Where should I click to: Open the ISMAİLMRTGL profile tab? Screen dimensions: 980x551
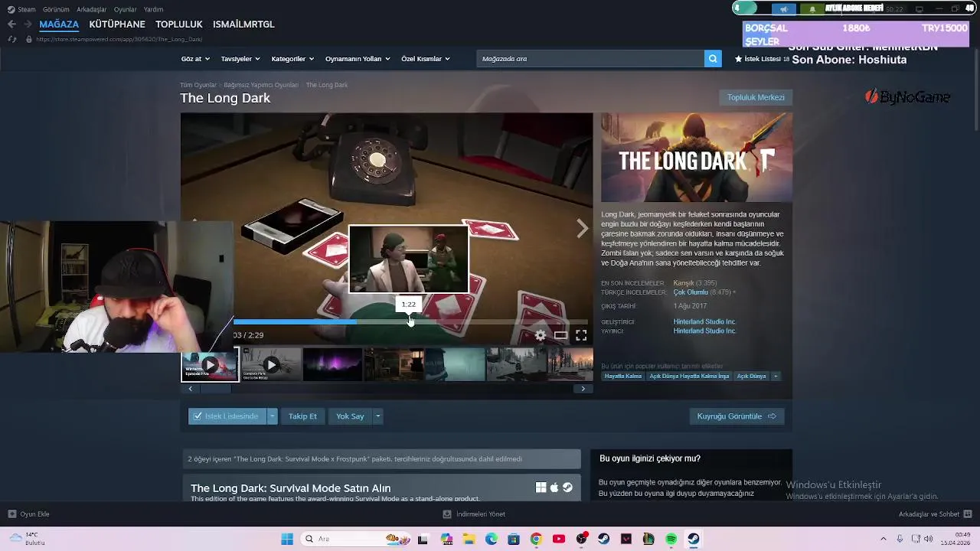[x=243, y=24]
